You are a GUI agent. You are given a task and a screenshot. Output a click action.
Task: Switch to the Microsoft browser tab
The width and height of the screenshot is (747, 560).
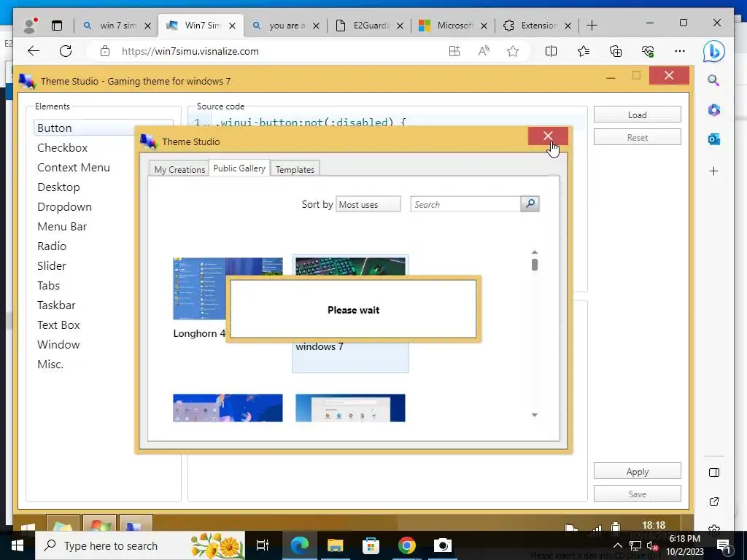point(454,26)
